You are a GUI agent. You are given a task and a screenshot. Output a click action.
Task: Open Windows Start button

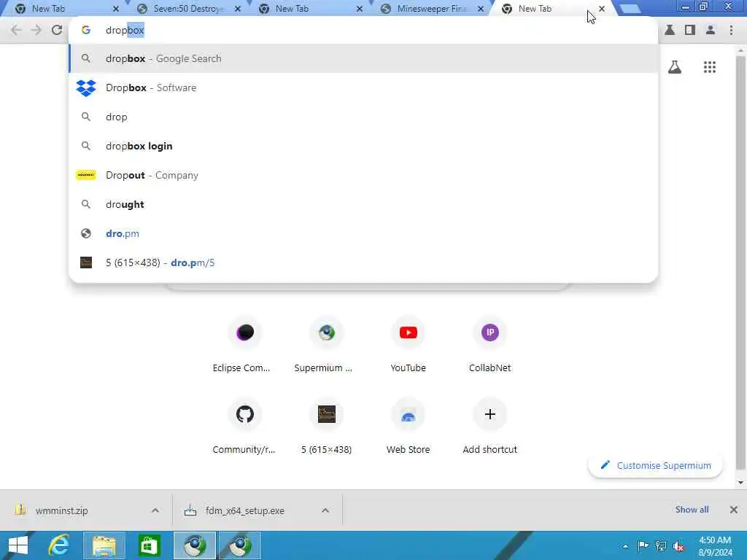[x=18, y=545]
